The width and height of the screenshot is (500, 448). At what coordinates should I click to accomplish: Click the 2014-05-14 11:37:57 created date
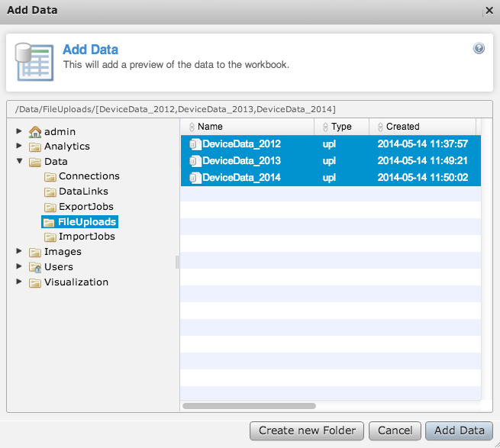coord(423,144)
